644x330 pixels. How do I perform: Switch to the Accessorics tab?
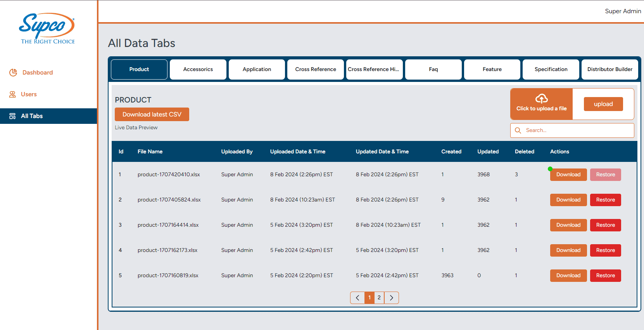tap(198, 69)
